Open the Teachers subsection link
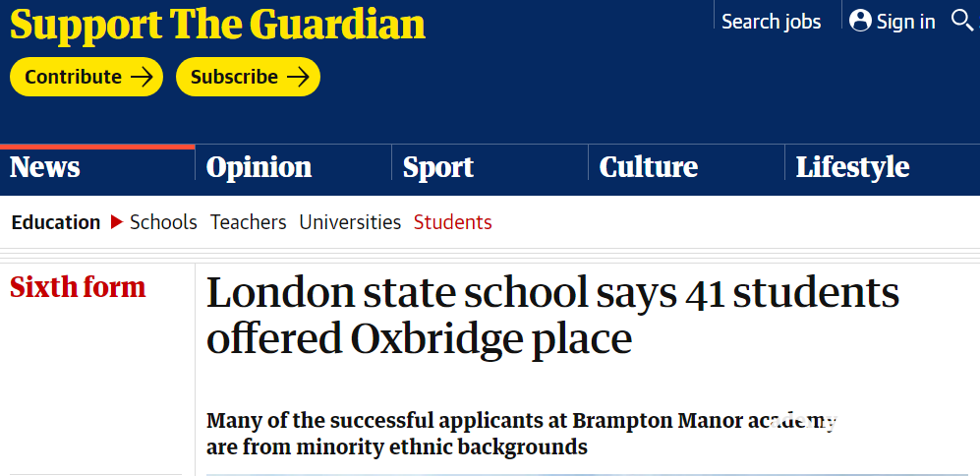Screen dimensions: 980x476 (248, 222)
